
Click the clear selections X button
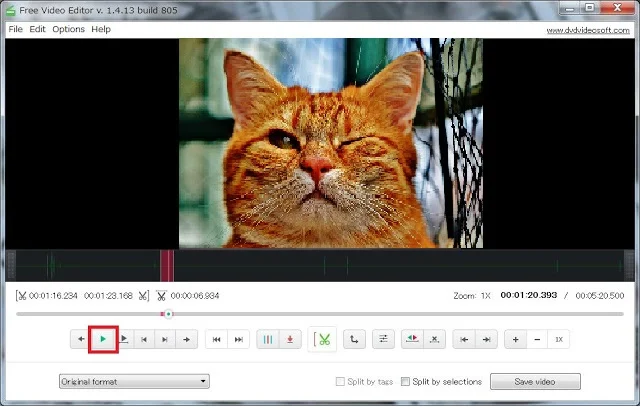pos(435,339)
